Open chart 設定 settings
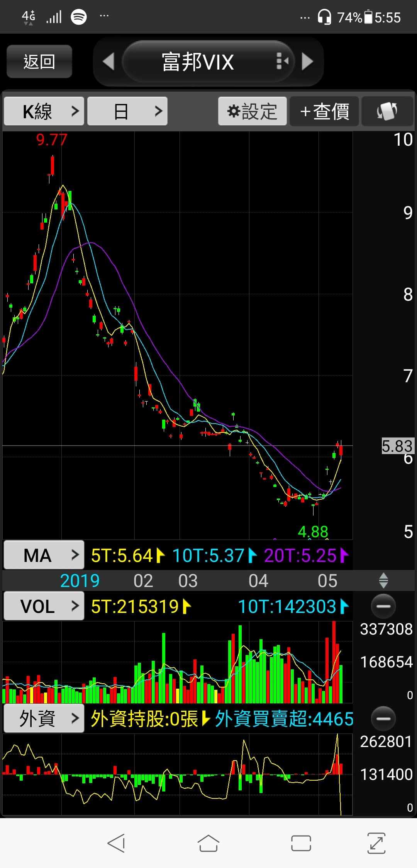Image resolution: width=417 pixels, height=868 pixels. [253, 112]
